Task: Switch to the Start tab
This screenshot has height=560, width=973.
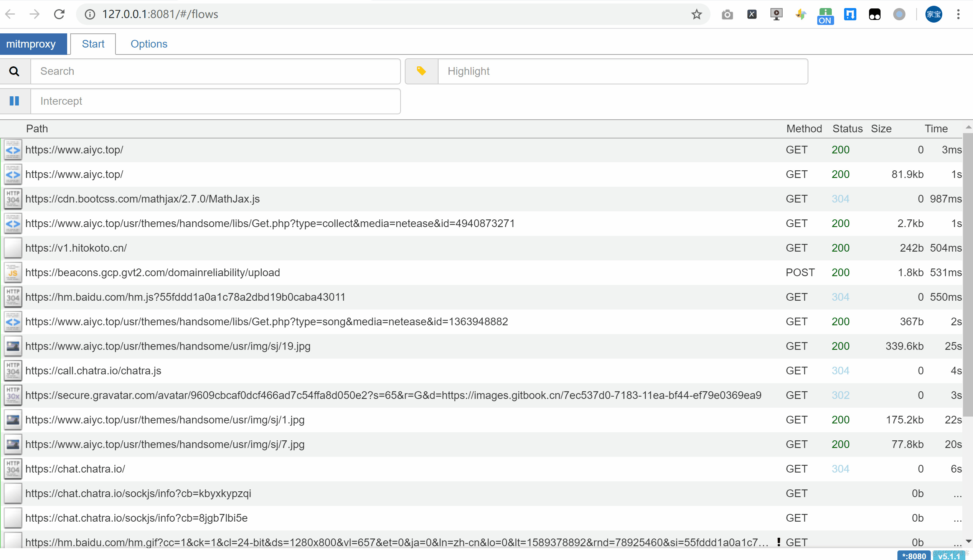Action: coord(93,44)
